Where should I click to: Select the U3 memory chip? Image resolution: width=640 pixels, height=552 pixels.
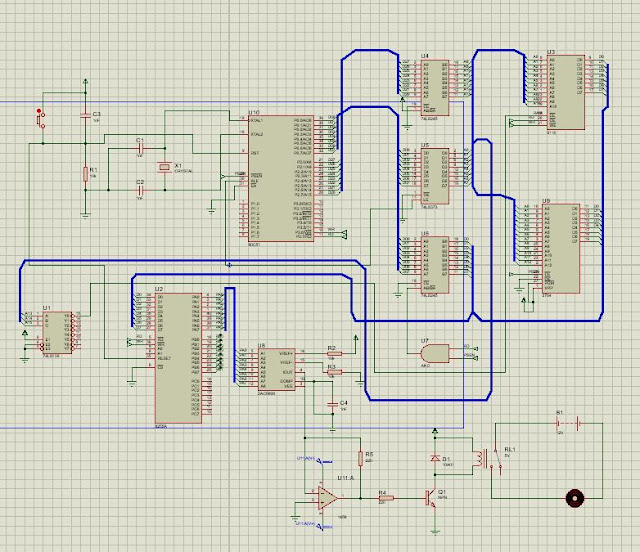pyautogui.click(x=566, y=93)
